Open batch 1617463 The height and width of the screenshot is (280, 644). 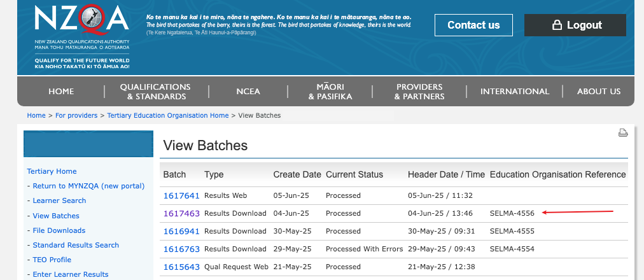(181, 213)
